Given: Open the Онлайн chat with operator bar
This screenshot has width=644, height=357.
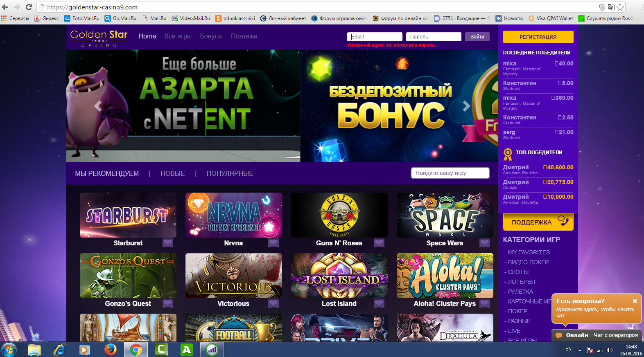Looking at the screenshot, I should (x=597, y=335).
